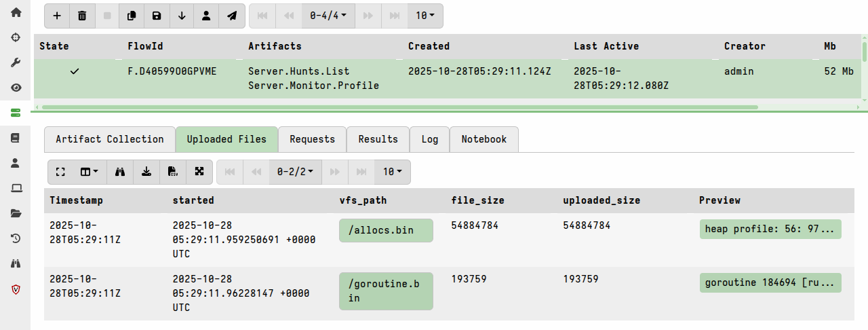This screenshot has height=330, width=868.
Task: Click the /allocs.bin vfs path button
Action: 386,230
